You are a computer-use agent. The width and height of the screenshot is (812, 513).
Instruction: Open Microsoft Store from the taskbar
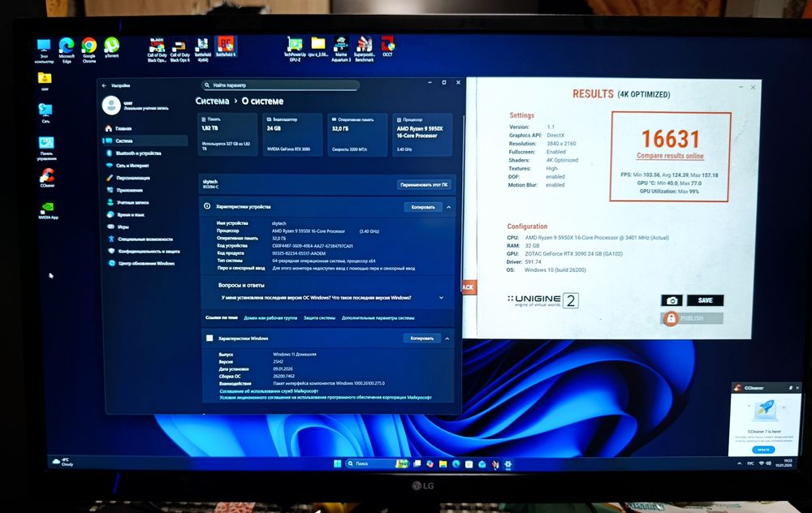click(x=469, y=463)
